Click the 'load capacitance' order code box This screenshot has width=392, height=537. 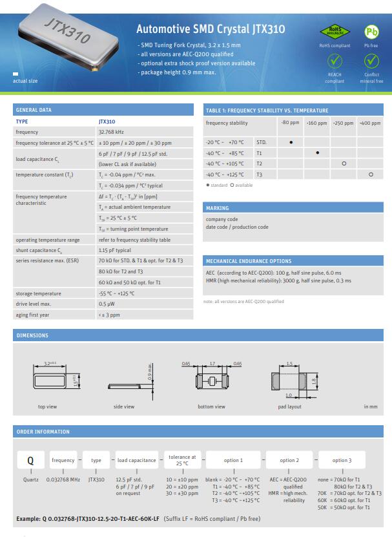136,460
